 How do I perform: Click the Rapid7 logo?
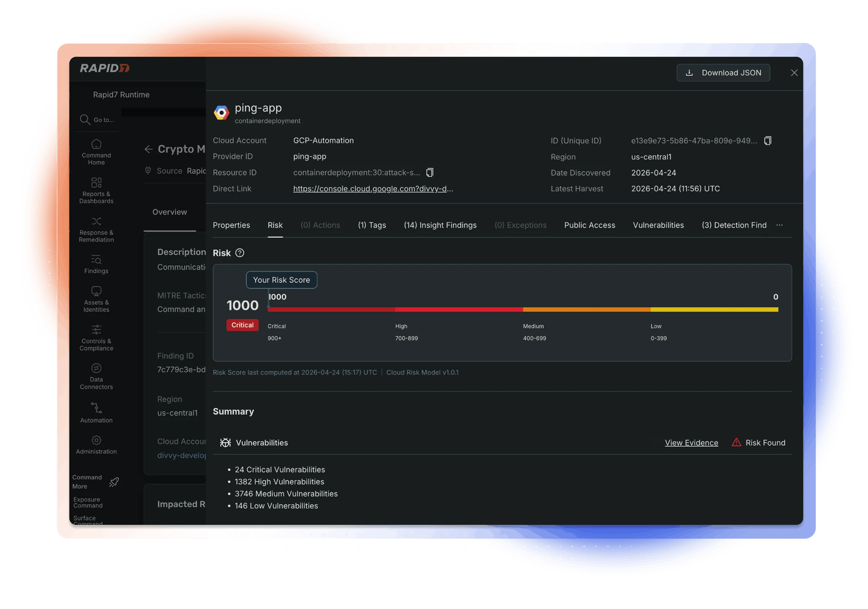(x=105, y=68)
